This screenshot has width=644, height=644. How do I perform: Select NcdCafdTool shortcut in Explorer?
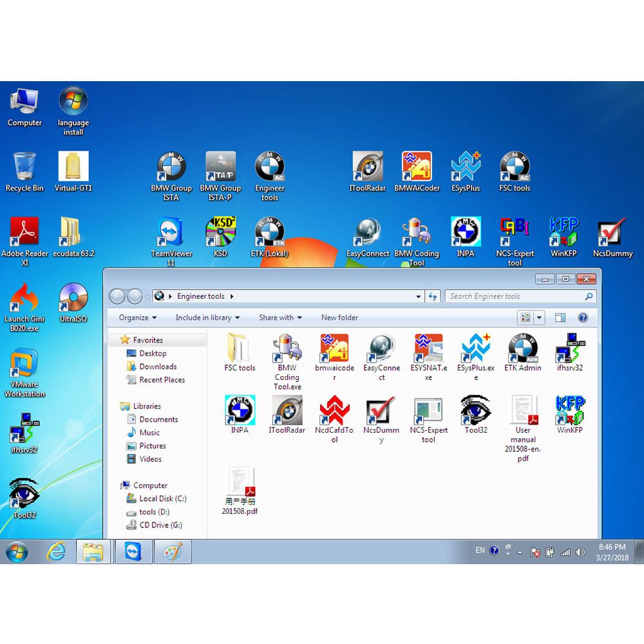pyautogui.click(x=334, y=419)
